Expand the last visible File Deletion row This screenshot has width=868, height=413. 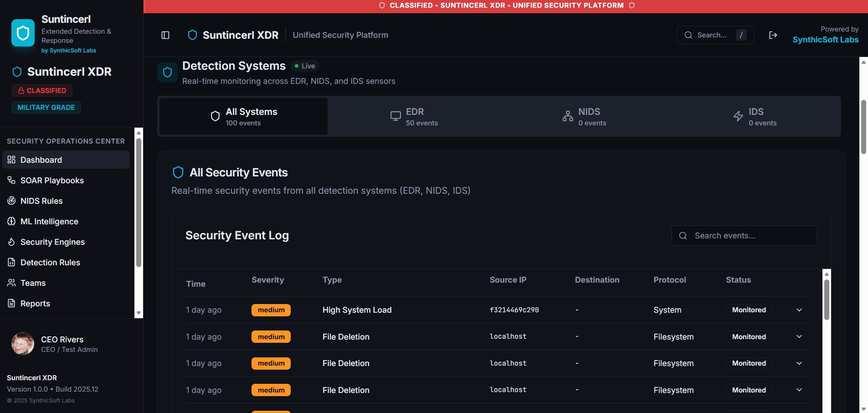[x=799, y=390]
